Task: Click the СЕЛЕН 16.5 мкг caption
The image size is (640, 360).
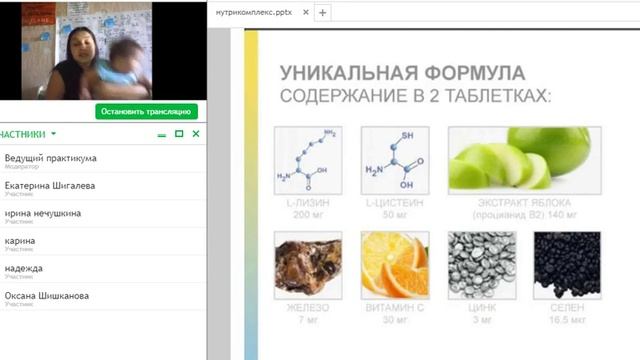Action: coord(567,313)
